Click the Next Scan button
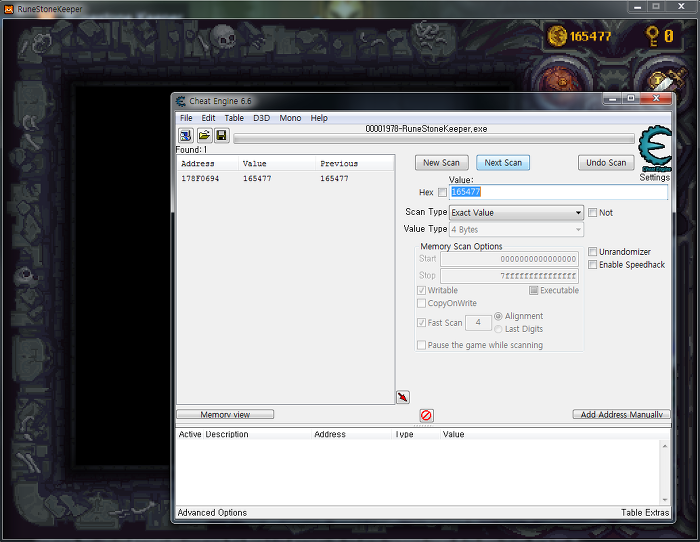The width and height of the screenshot is (700, 542). click(x=503, y=163)
